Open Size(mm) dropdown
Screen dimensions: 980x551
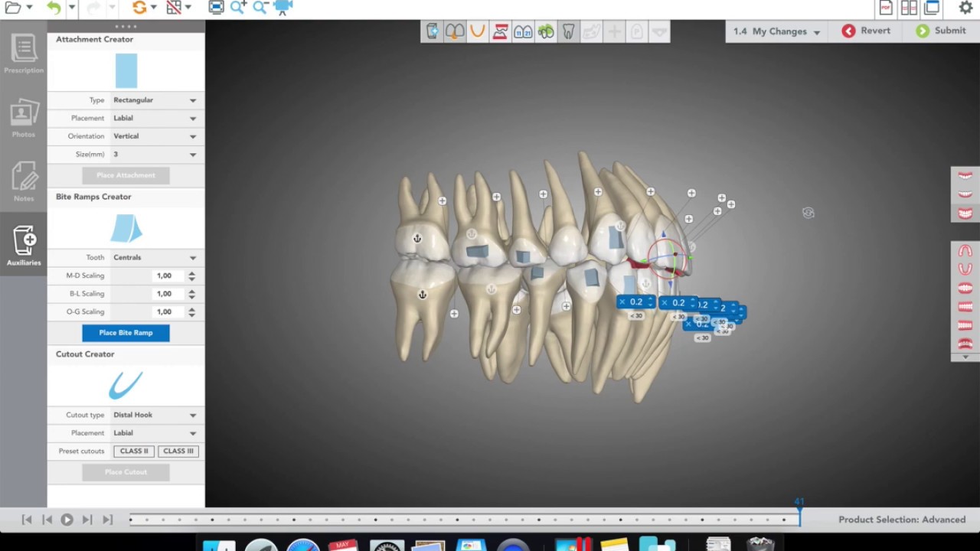coord(155,155)
